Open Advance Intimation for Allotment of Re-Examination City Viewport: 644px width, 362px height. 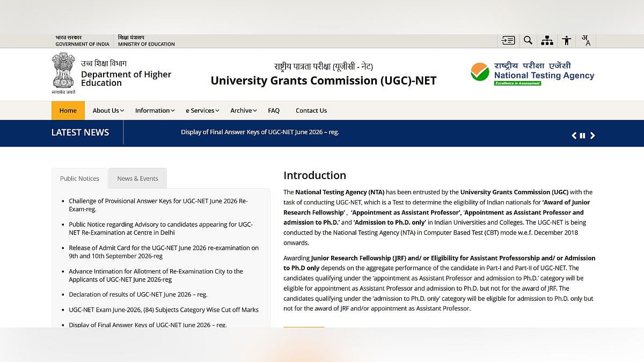tap(156, 276)
